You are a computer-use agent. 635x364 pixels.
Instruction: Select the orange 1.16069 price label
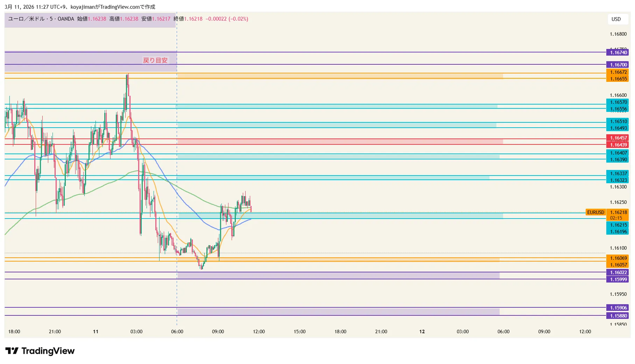click(x=617, y=258)
